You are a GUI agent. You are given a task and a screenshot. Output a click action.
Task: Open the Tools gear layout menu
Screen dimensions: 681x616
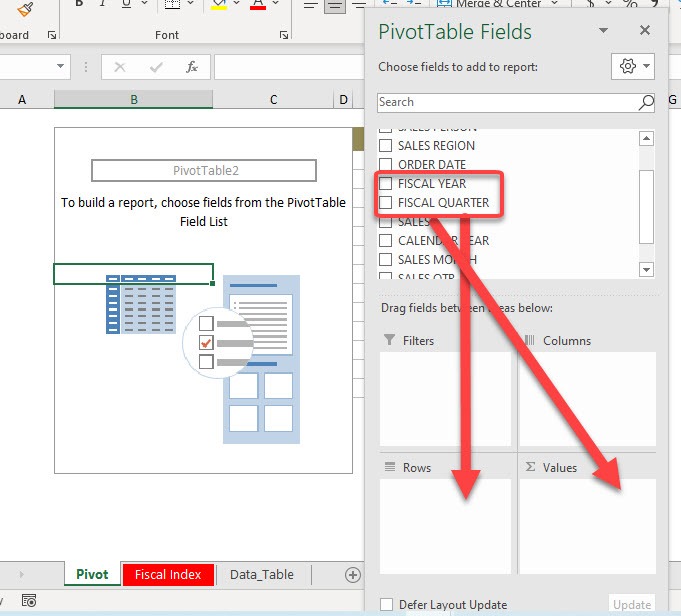tap(633, 66)
